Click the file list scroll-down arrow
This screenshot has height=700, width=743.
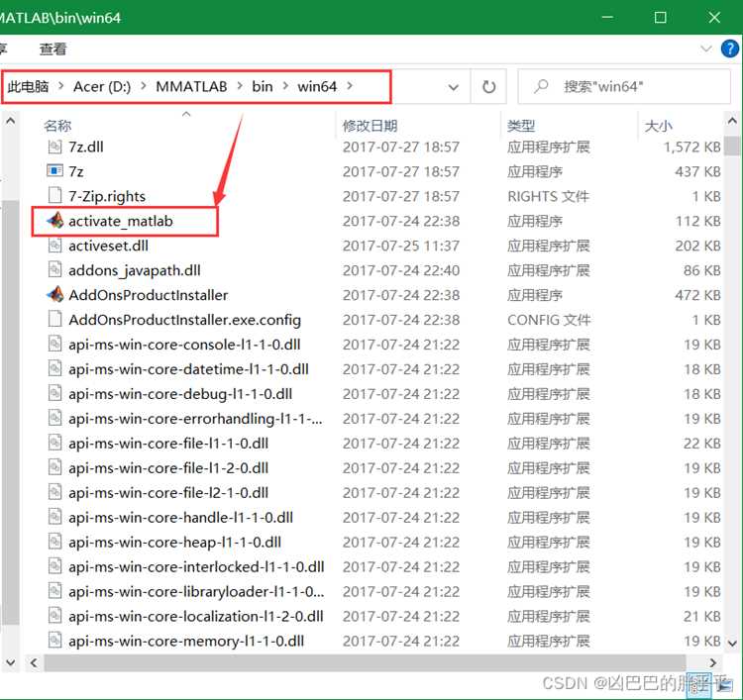click(732, 643)
